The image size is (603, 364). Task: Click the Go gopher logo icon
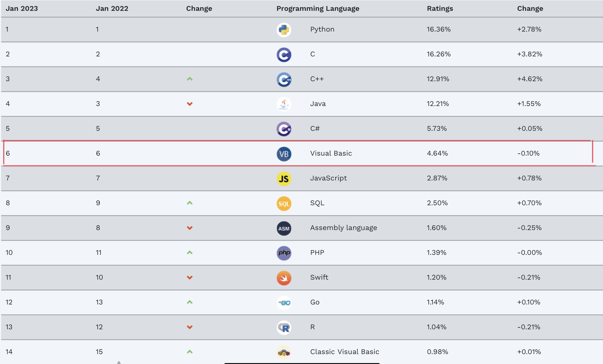(284, 303)
